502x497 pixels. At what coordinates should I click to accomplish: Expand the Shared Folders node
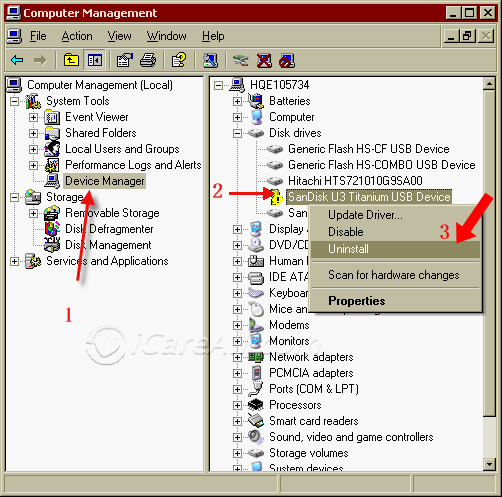[33, 133]
